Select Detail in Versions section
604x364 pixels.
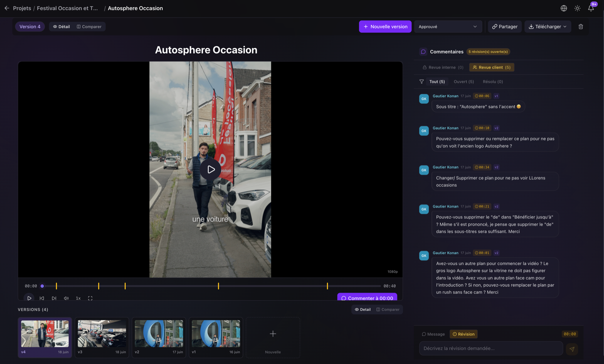(x=363, y=309)
